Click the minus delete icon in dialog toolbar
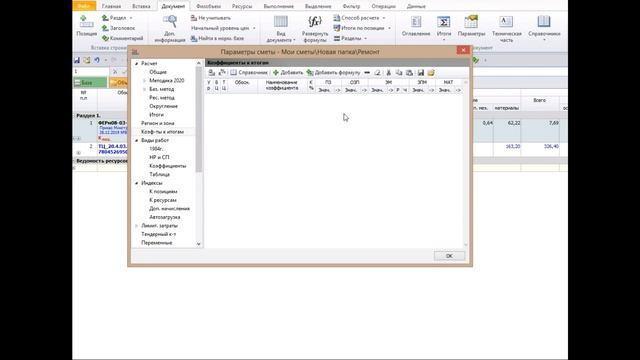 coord(367,73)
